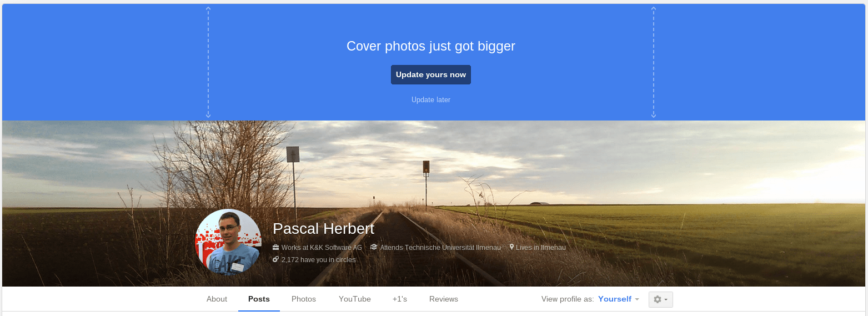Click the Works at K&K Software AG text
Screen dimensions: 868x316
(x=322, y=248)
